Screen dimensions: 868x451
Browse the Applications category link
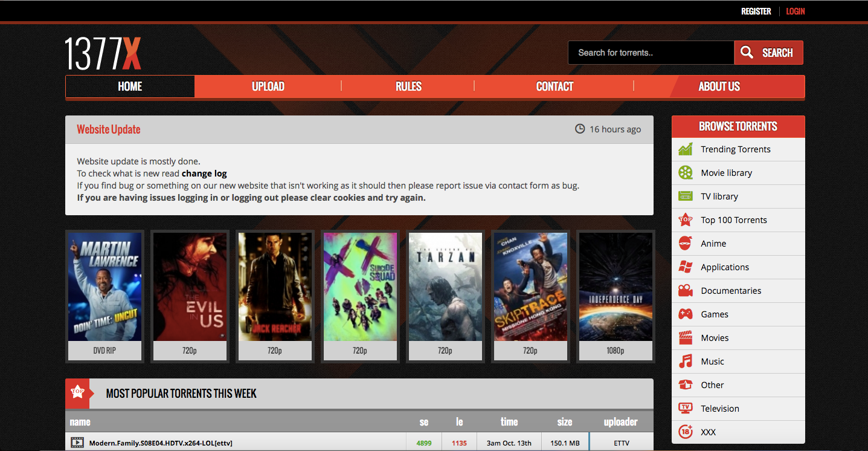pos(725,267)
